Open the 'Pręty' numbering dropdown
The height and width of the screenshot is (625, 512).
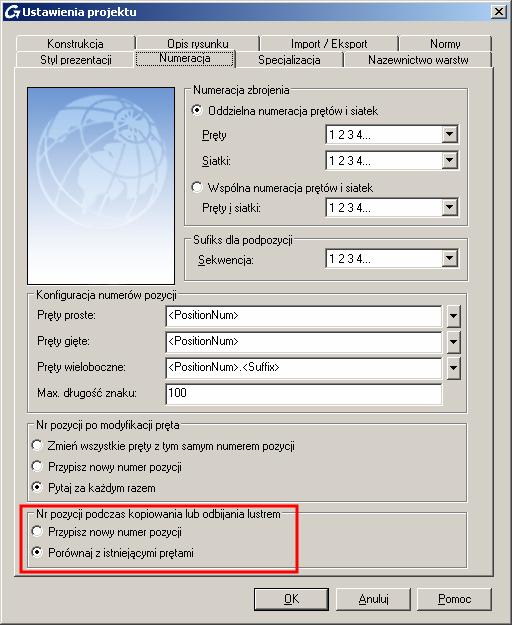449,134
